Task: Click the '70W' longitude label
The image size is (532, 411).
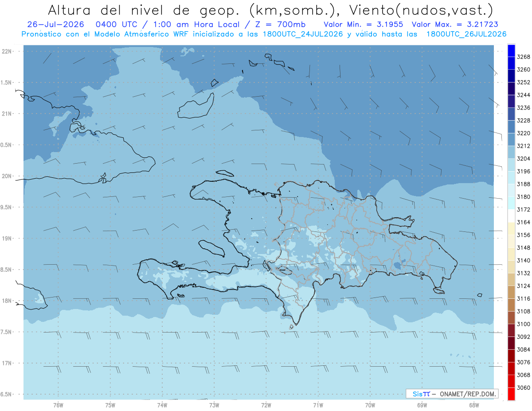Action: (370, 405)
